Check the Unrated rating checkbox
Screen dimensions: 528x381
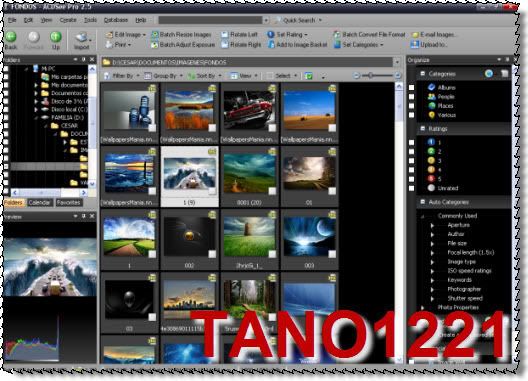click(411, 188)
